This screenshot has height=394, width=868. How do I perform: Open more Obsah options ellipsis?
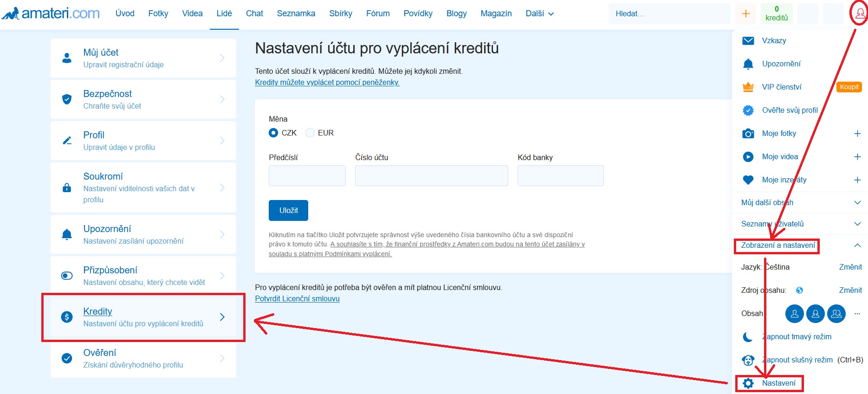coord(857,314)
